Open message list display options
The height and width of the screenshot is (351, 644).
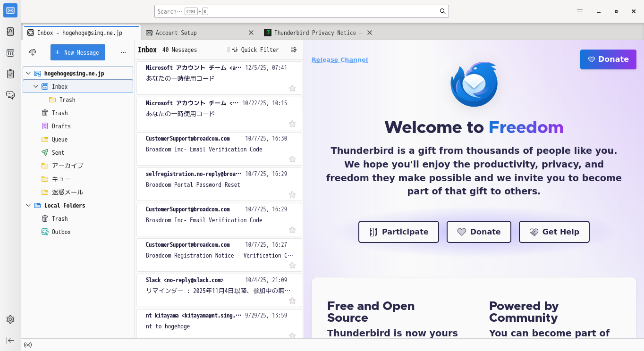click(294, 50)
